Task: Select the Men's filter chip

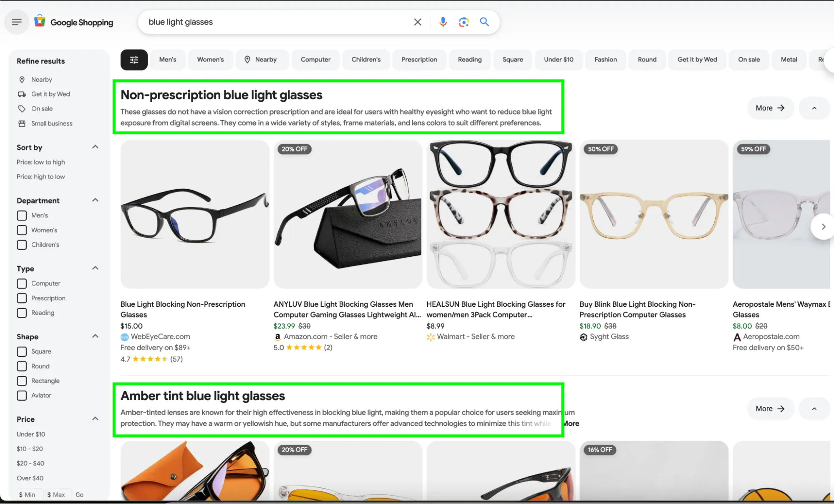Action: tap(168, 60)
